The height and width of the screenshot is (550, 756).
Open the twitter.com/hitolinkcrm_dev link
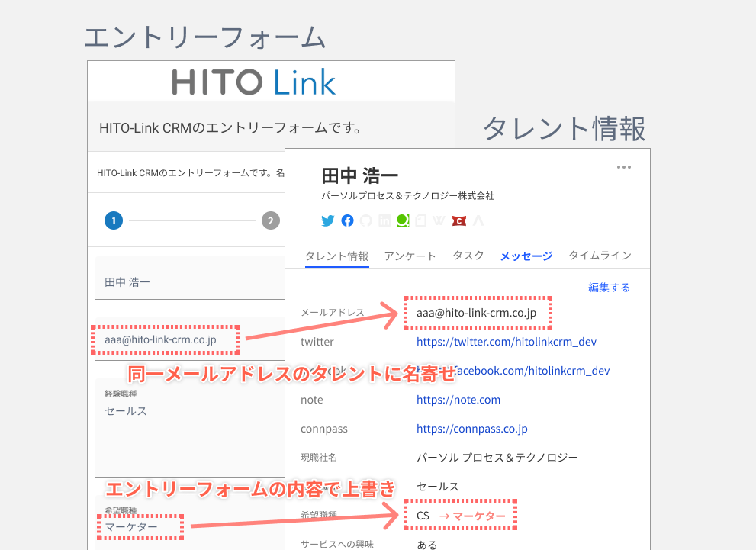[507, 341]
